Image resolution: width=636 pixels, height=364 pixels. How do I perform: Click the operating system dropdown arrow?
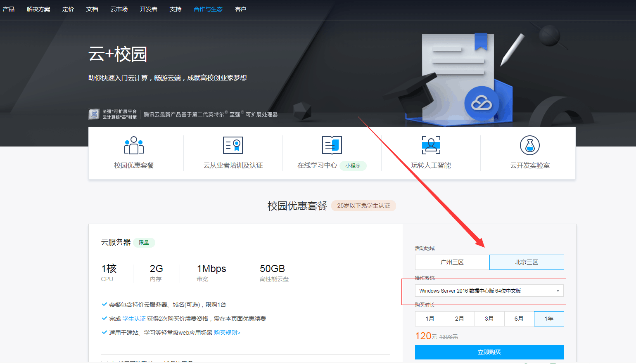558,291
